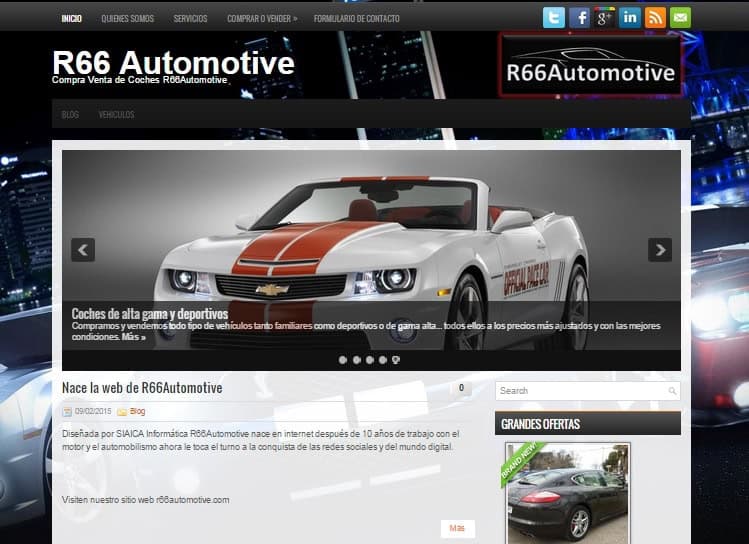The image size is (749, 544).
Task: Select the second slider pagination dot
Action: tap(356, 360)
